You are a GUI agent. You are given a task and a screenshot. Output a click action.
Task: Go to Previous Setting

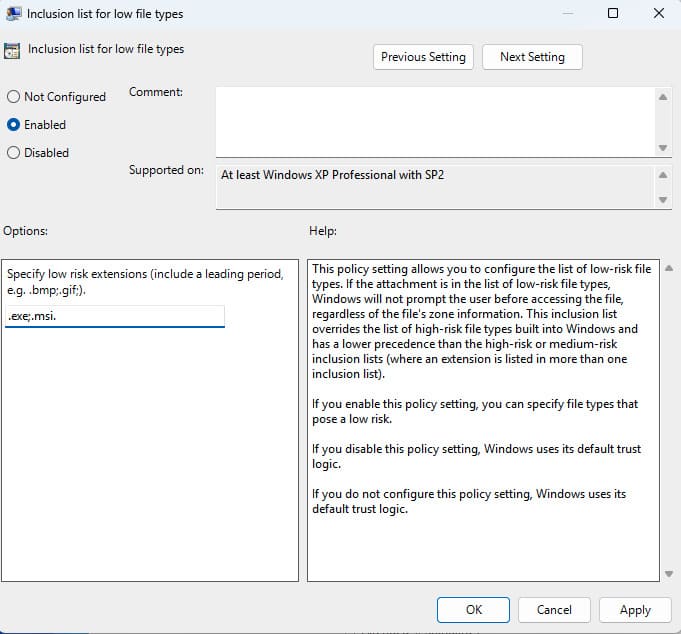point(423,57)
